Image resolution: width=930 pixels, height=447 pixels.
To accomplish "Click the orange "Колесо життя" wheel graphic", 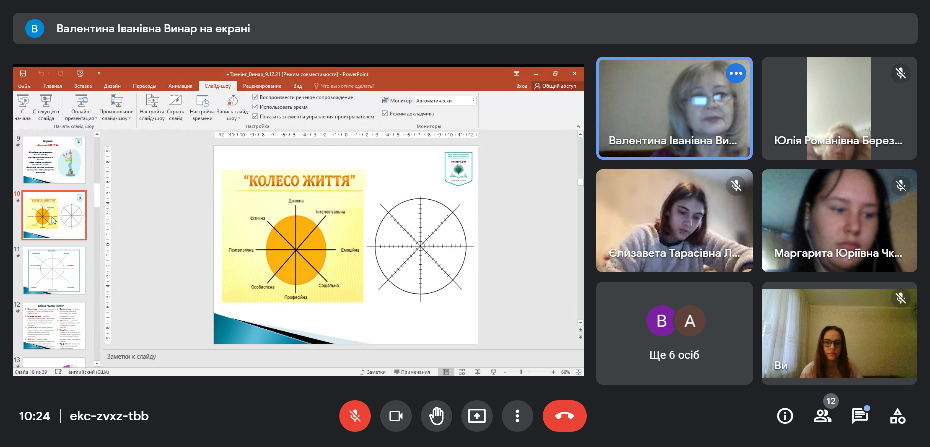I will tap(295, 248).
